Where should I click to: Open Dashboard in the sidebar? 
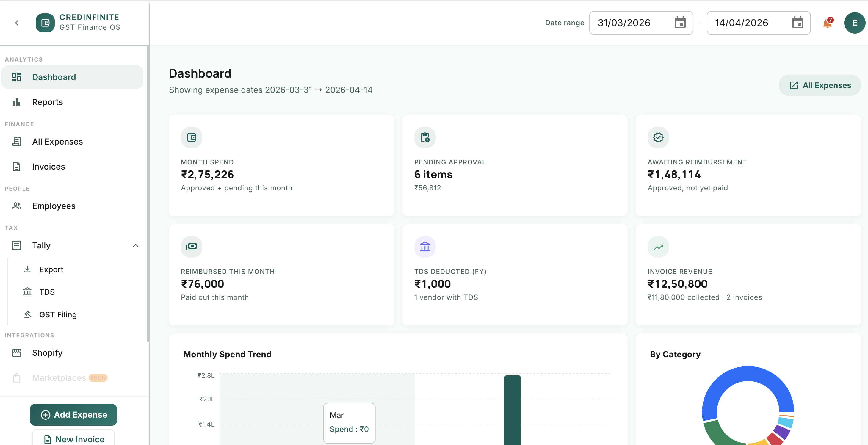click(x=73, y=77)
